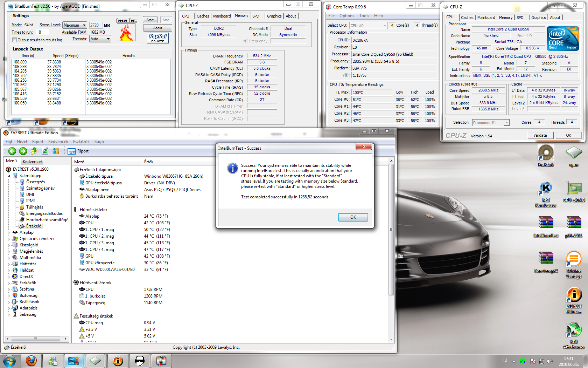This screenshot has height=368, width=588.
Task: Open the MSI Afterburner desktop shortcut
Action: [x=574, y=335]
